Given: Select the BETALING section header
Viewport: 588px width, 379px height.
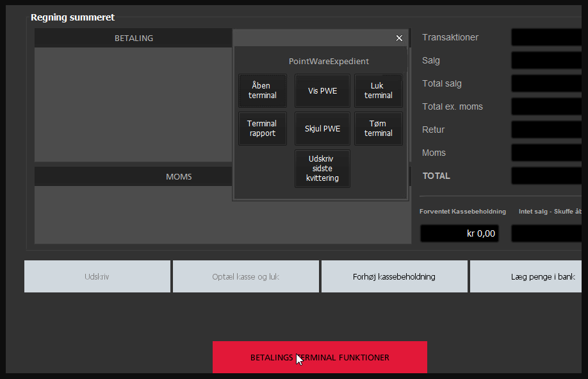Looking at the screenshot, I should tap(133, 37).
